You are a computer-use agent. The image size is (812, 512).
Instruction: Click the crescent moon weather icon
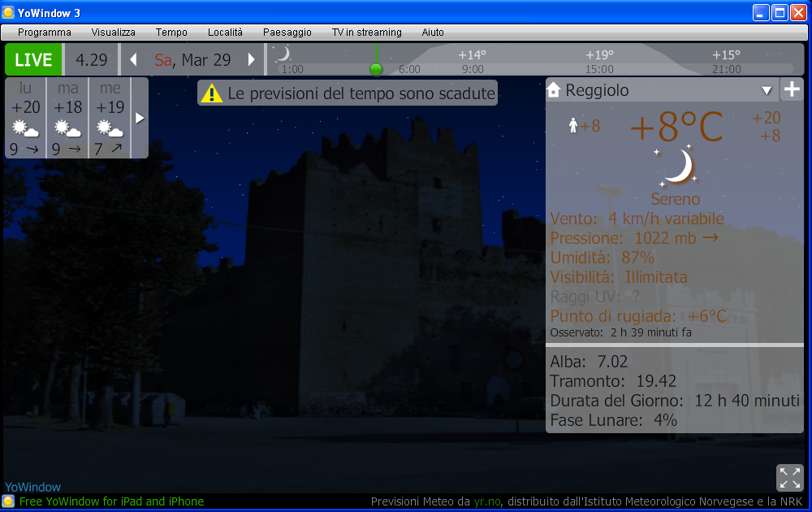[675, 167]
